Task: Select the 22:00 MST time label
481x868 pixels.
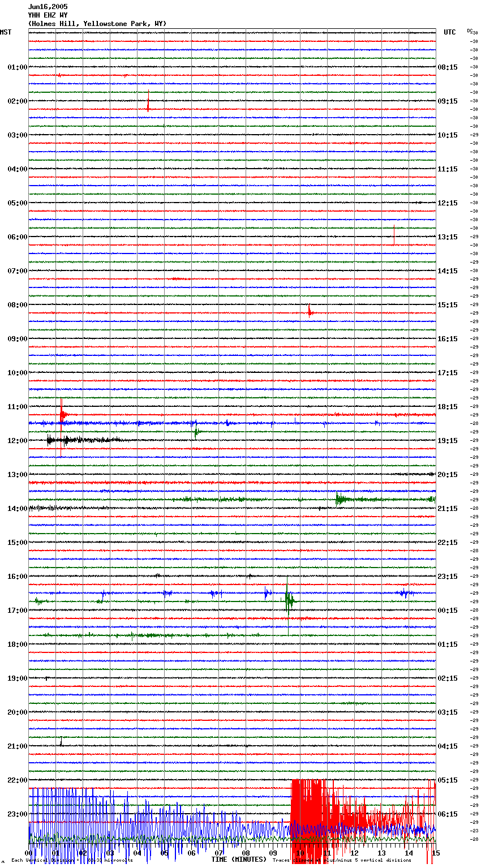Action: 18,780
